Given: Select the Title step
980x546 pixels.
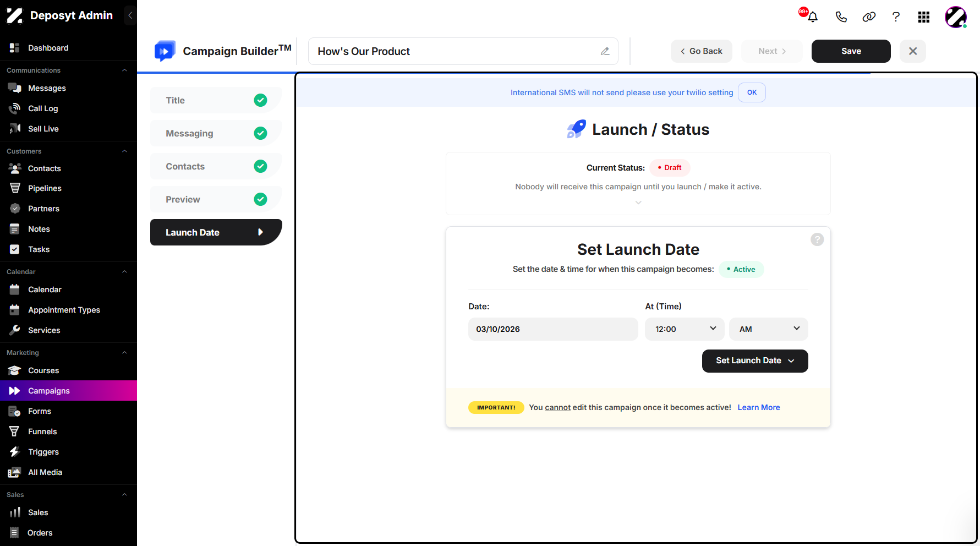Looking at the screenshot, I should point(216,100).
